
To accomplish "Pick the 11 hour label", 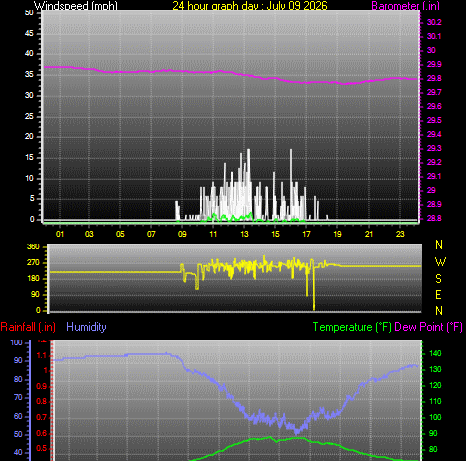I will (213, 234).
